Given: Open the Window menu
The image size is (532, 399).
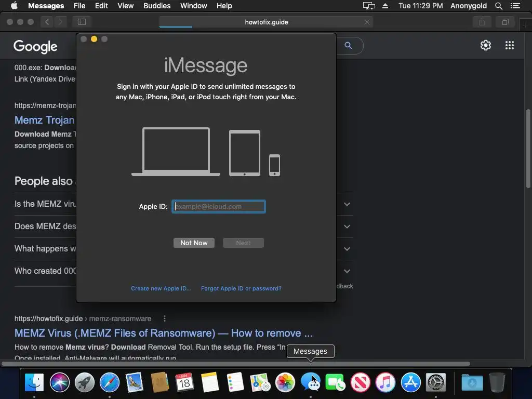Looking at the screenshot, I should 193,6.
